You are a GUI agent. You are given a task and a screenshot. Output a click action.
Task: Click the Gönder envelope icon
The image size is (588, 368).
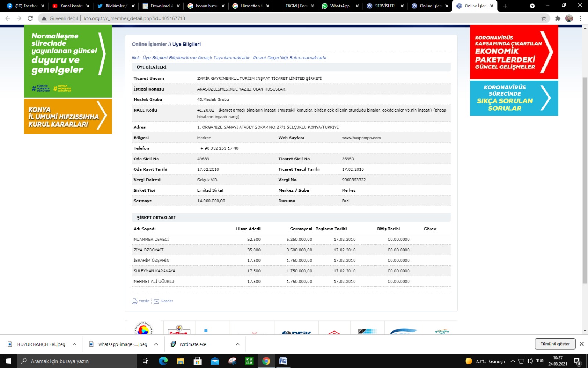click(157, 301)
